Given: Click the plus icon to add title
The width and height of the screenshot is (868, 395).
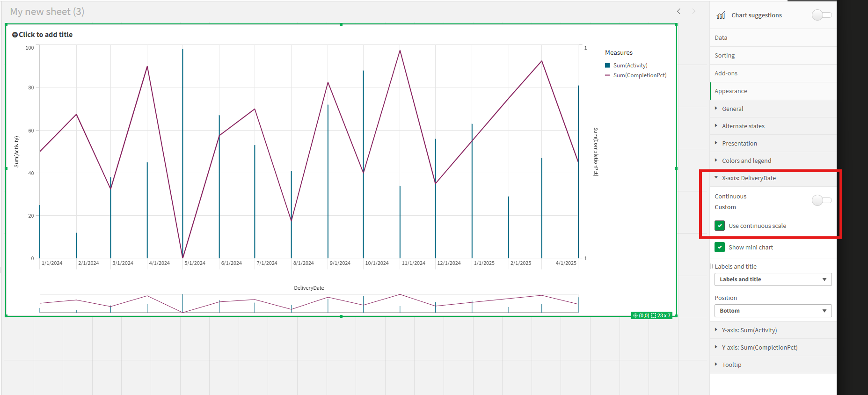Looking at the screenshot, I should coord(15,35).
